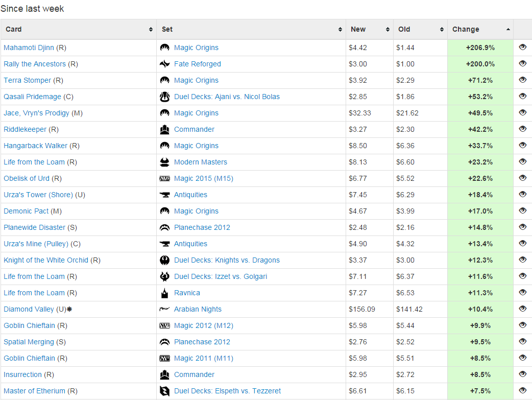The height and width of the screenshot is (400, 532).
Task: Toggle the eye icon for Obelisk of Urd
Action: pos(522,178)
